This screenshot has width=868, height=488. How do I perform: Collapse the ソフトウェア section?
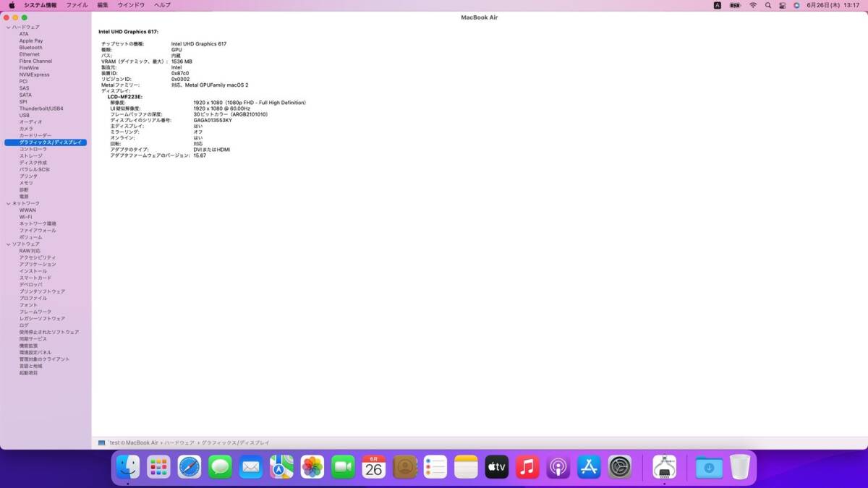pos(8,244)
